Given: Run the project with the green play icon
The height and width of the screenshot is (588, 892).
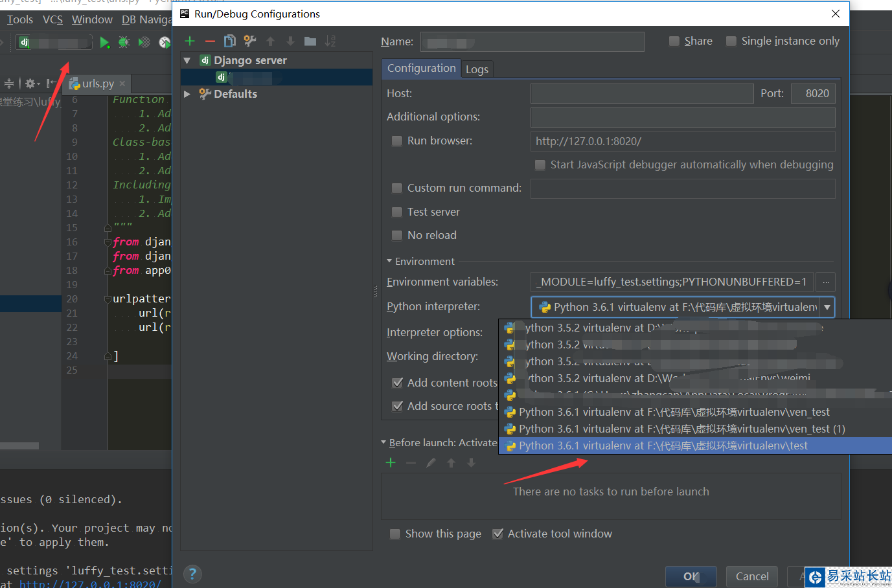Looking at the screenshot, I should 104,43.
